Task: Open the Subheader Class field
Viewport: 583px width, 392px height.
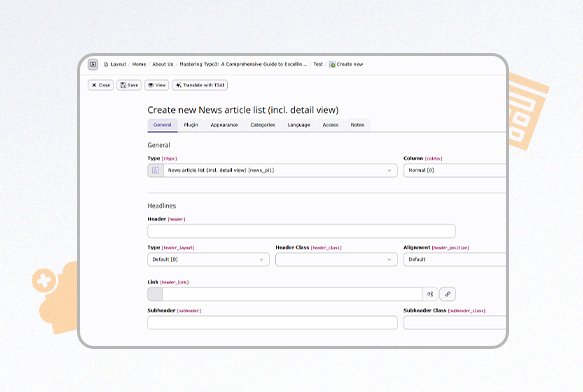Action: tap(454, 323)
